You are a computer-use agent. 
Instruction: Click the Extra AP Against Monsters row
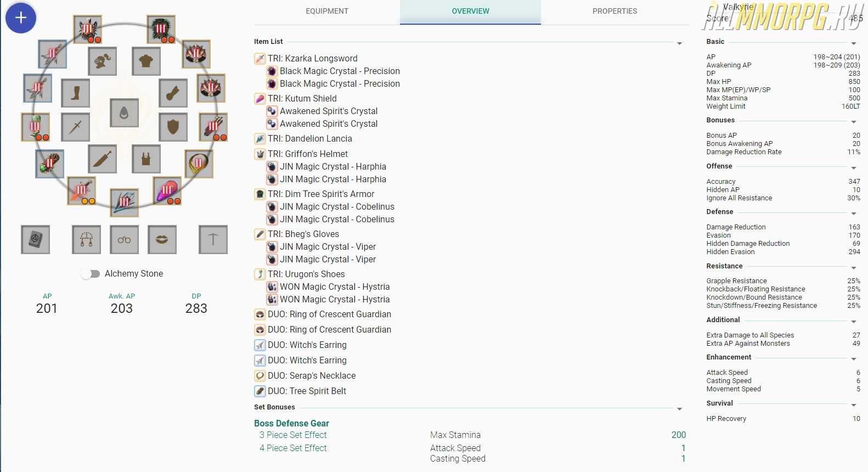[783, 344]
